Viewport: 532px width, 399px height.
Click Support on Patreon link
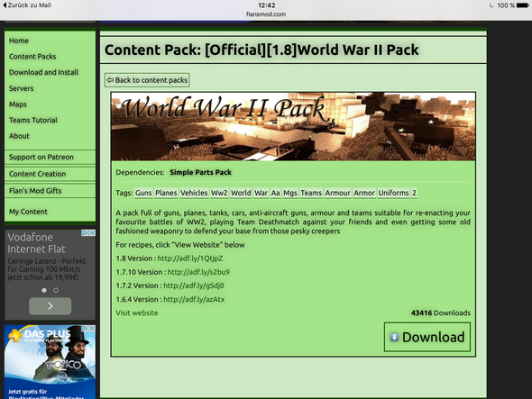click(41, 157)
